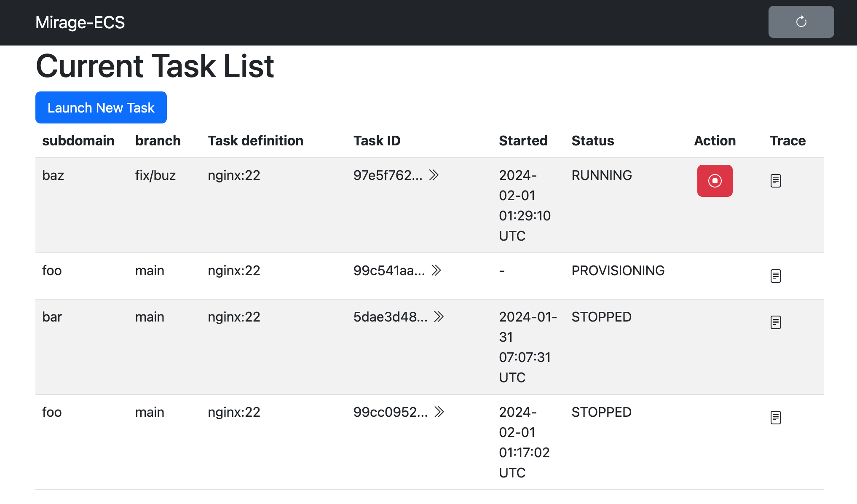Expand task ID 5dae3d48 chevron
Image resolution: width=857 pixels, height=504 pixels.
pyautogui.click(x=439, y=316)
